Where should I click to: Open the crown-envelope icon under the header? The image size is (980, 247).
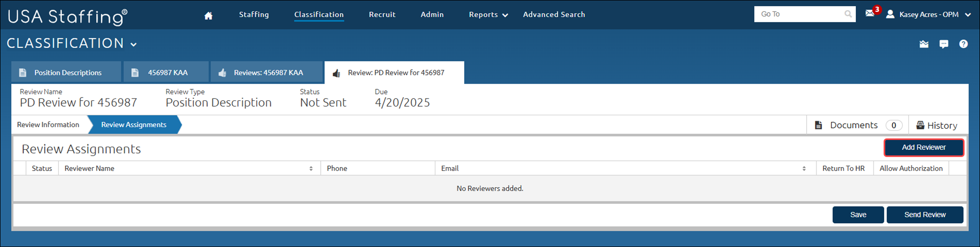click(924, 44)
